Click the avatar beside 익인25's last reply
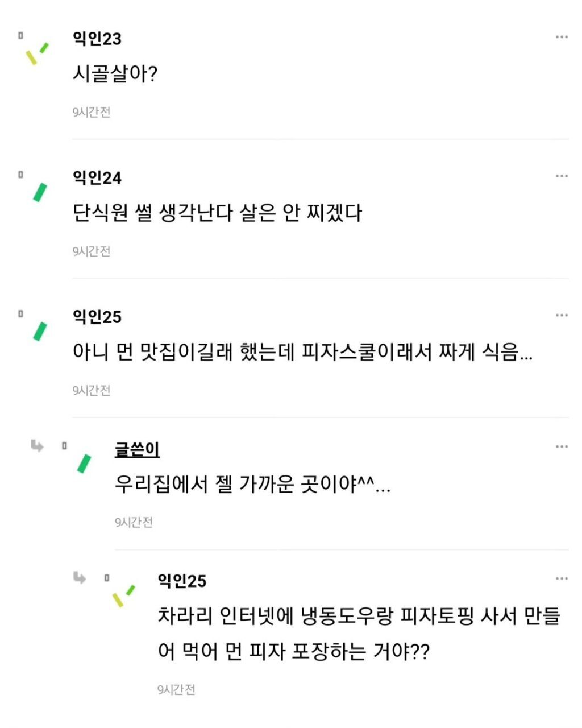Viewport: 582px width, 728px height. (123, 595)
